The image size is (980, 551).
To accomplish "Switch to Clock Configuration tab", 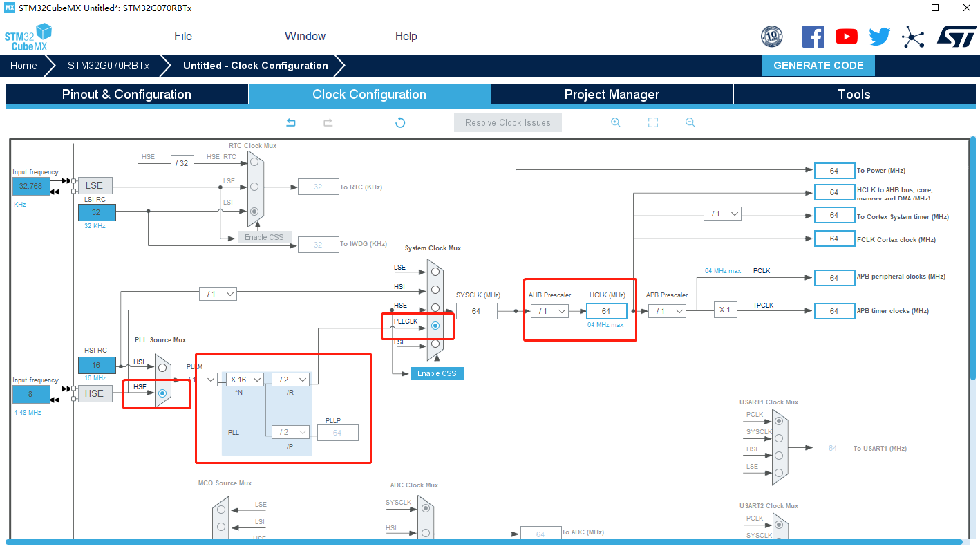I will (x=370, y=95).
